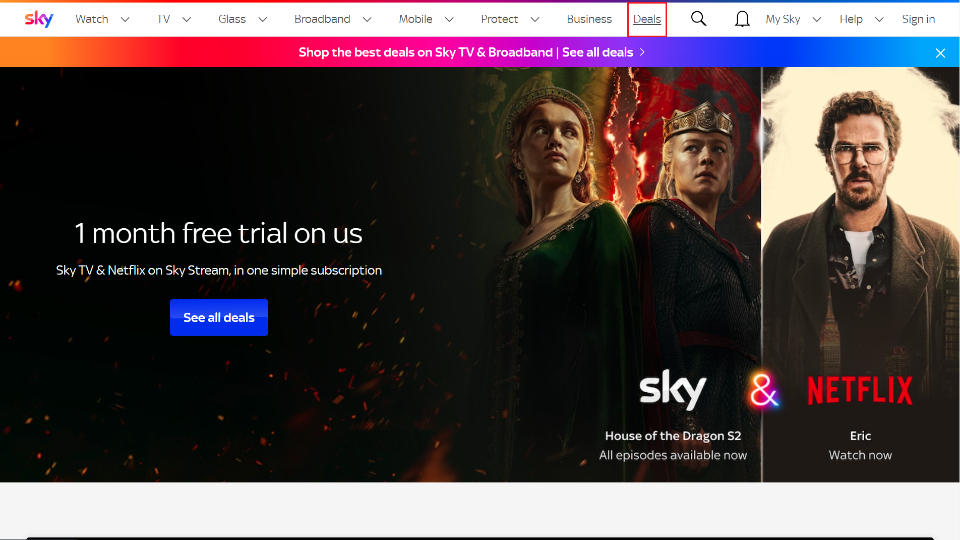The image size is (960, 540).
Task: Open My Sky menu label
Action: pos(782,19)
